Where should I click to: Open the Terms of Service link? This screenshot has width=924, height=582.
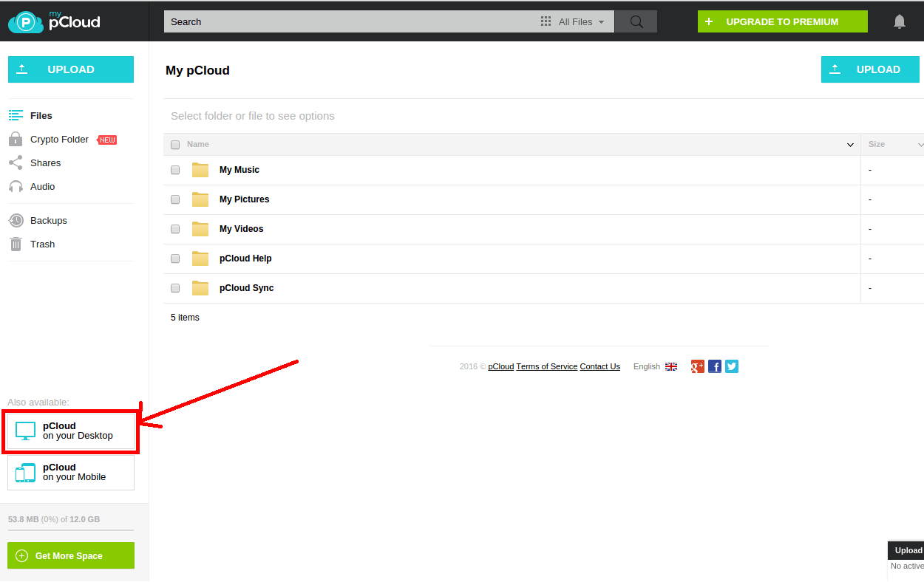(x=547, y=366)
